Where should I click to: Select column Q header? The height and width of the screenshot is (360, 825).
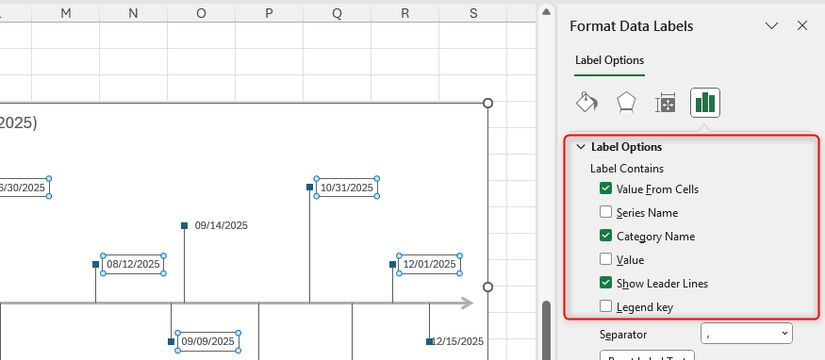337,14
